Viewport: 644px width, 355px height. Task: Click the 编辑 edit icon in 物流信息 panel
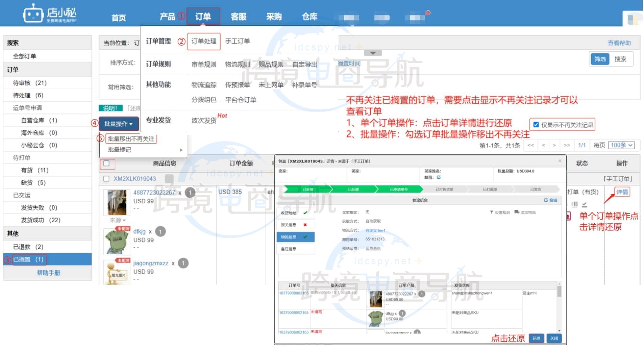tap(546, 200)
